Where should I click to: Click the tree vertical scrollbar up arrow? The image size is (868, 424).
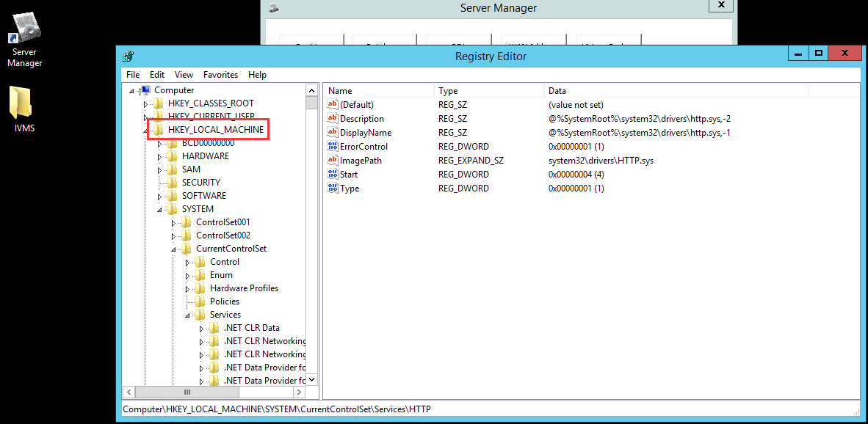311,90
